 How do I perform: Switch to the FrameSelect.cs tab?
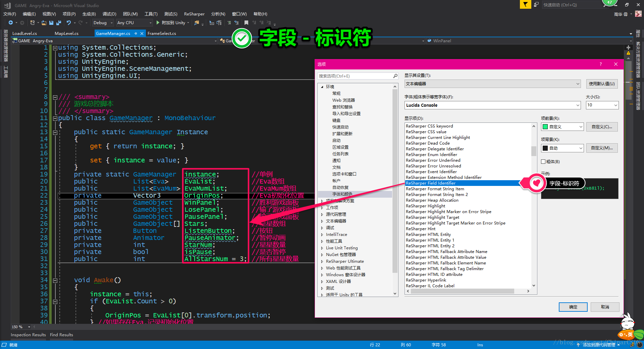[162, 33]
